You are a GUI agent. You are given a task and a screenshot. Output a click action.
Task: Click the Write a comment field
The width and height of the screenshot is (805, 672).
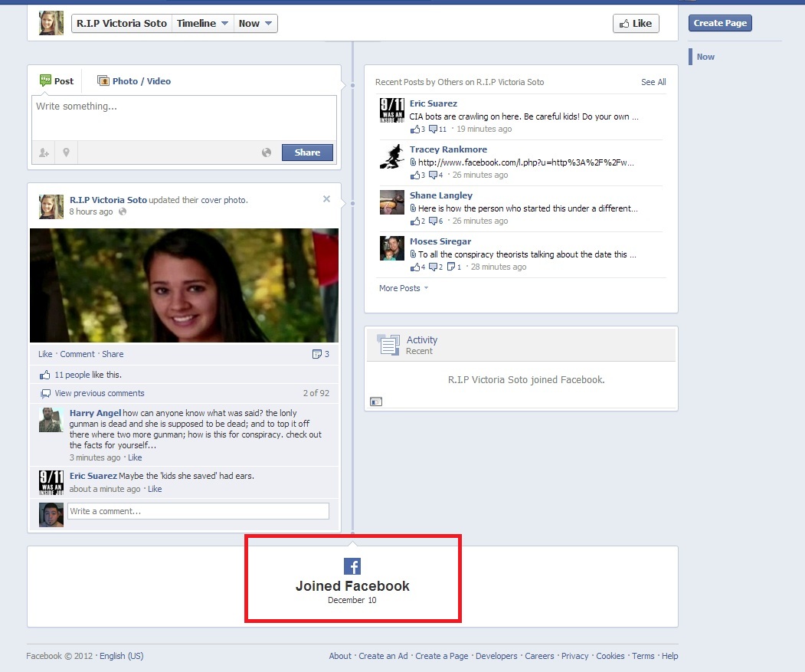[x=198, y=511]
